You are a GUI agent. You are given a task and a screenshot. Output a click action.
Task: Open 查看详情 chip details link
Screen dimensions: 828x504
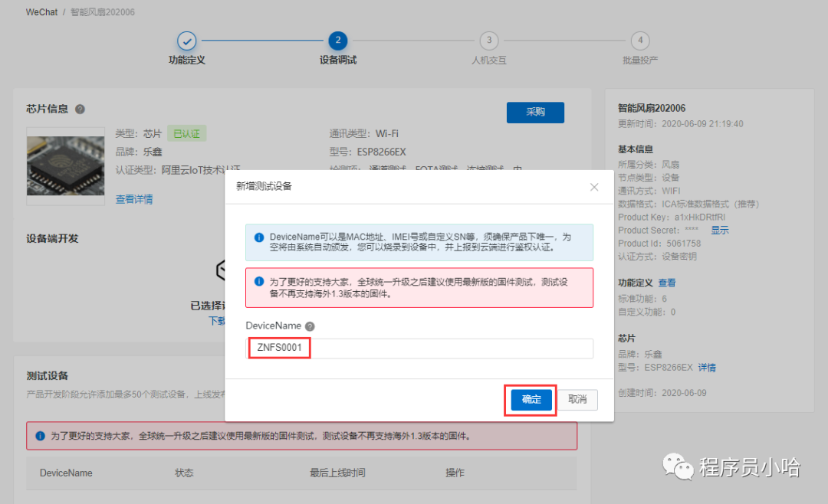click(134, 199)
